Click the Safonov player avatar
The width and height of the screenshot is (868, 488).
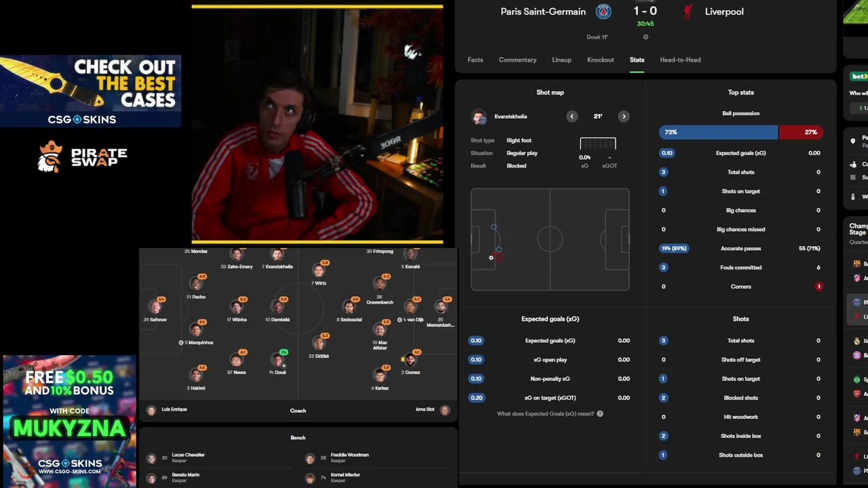pos(155,307)
